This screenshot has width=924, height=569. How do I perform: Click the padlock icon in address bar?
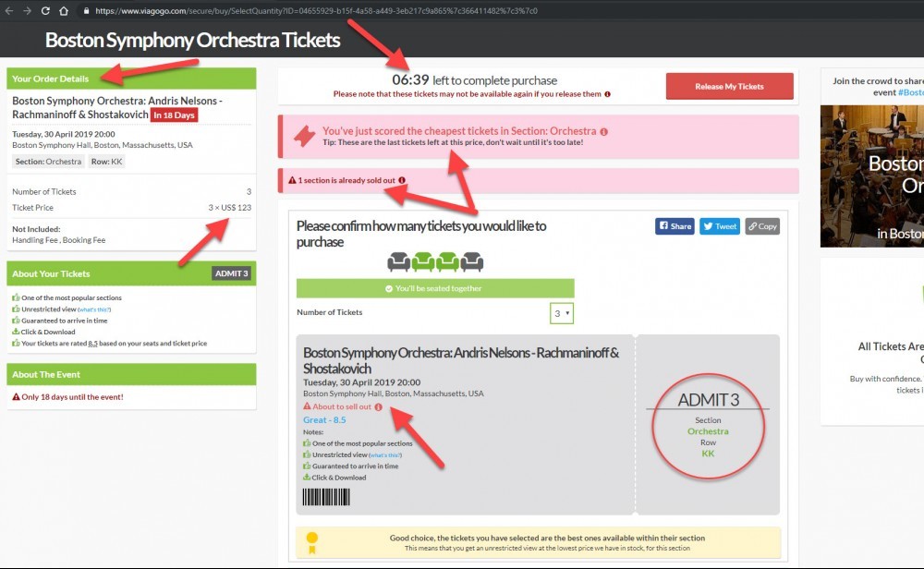pos(86,10)
